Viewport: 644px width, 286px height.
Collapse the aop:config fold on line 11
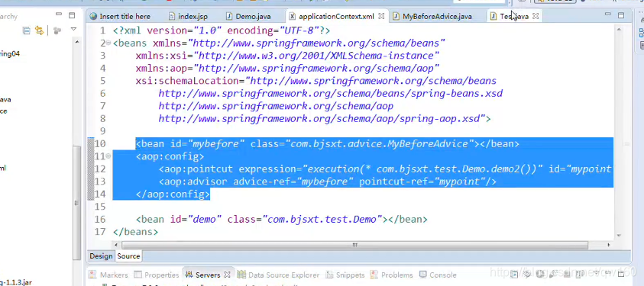pyautogui.click(x=108, y=156)
